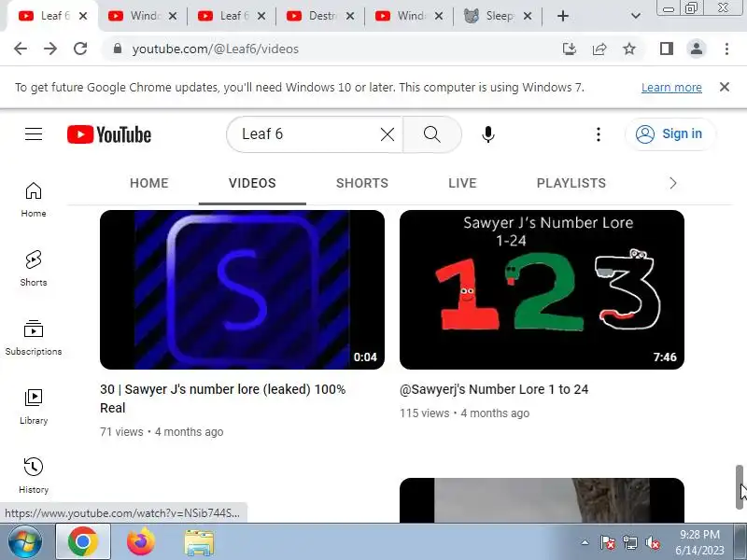The image size is (747, 560).
Task: Close the Sleep browser tab
Action: (x=528, y=16)
